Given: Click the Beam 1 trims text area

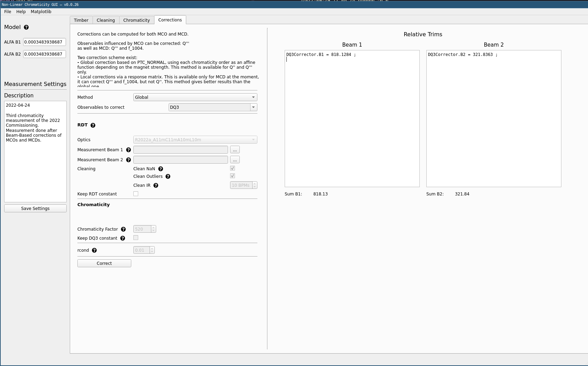Looking at the screenshot, I should pos(352,119).
